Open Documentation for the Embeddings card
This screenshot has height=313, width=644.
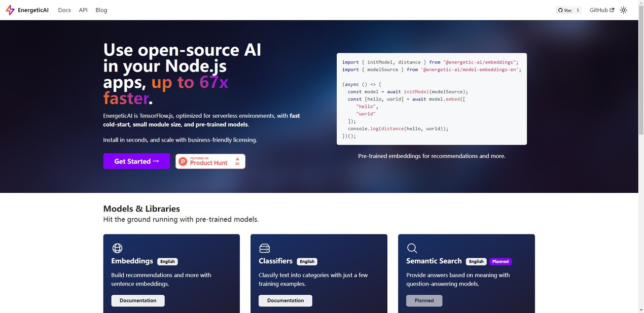point(138,300)
